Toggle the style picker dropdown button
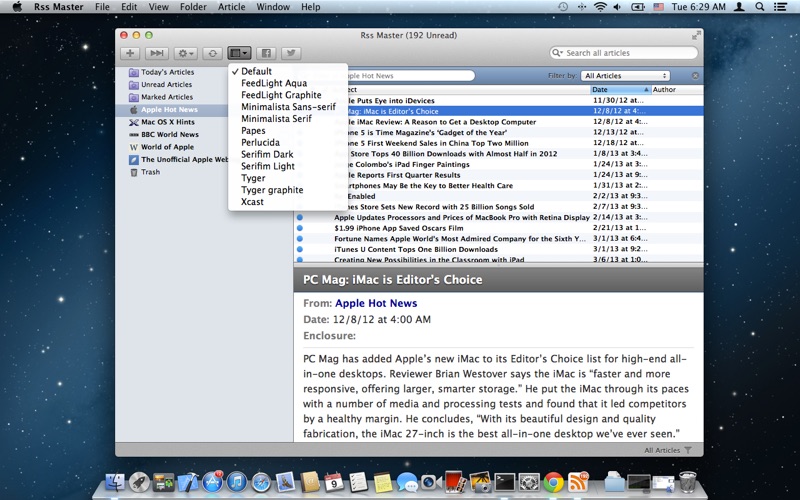800x500 pixels. [239, 53]
